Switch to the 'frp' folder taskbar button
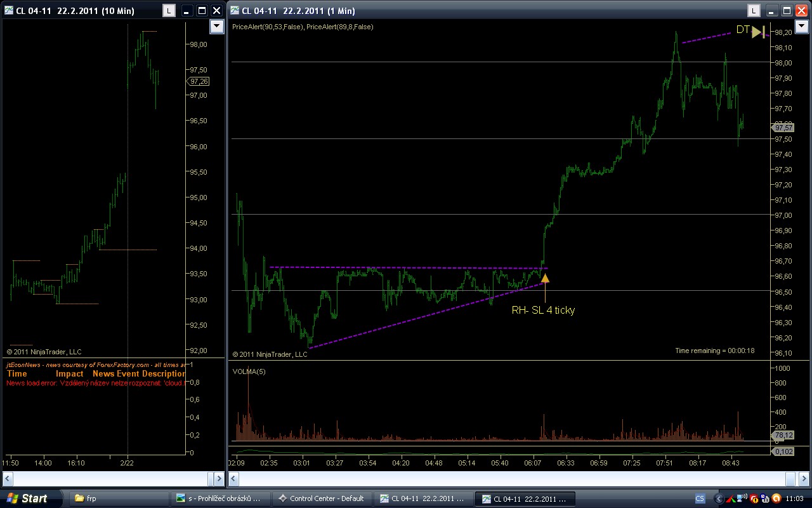The width and height of the screenshot is (812, 508). (118, 498)
